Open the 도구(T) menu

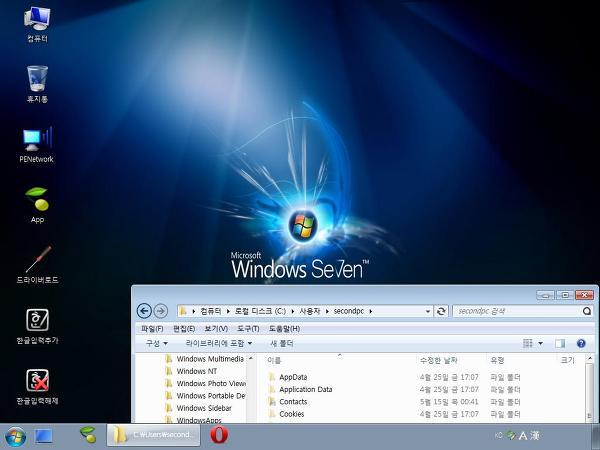(x=248, y=329)
